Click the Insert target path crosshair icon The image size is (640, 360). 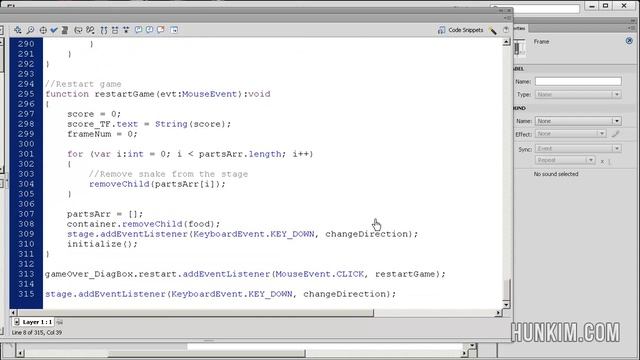(43, 30)
